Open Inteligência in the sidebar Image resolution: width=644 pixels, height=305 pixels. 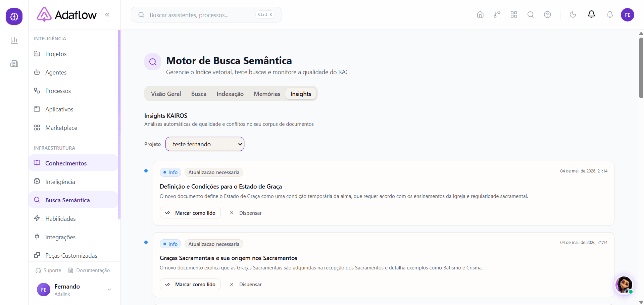pos(73,182)
